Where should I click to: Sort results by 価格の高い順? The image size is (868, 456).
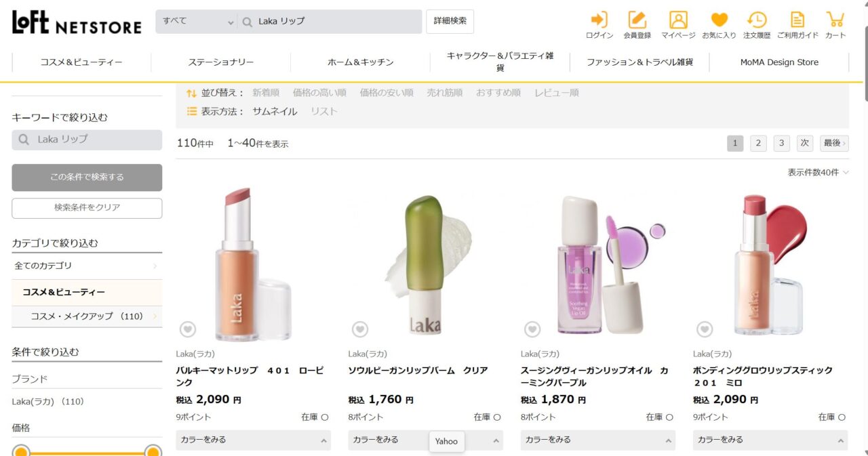coord(319,93)
